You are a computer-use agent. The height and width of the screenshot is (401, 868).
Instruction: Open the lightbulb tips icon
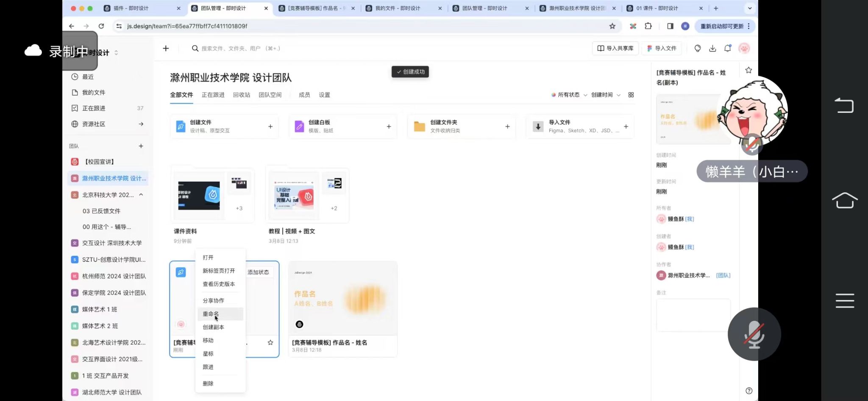tap(697, 48)
